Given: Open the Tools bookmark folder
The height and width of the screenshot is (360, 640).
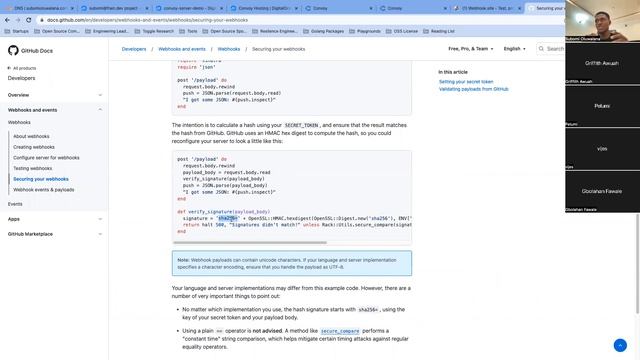Looking at the screenshot, I should 188,31.
